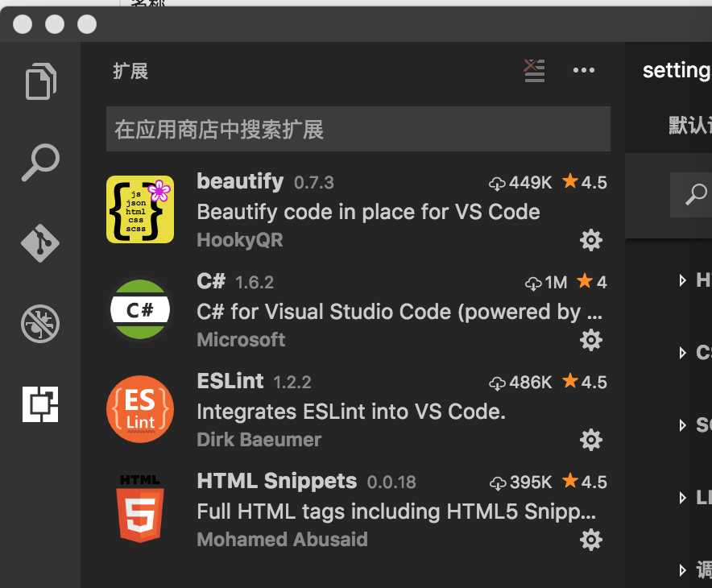Screen dimensions: 712x588
Task: Click the Microsoft publisher name
Action: (241, 340)
